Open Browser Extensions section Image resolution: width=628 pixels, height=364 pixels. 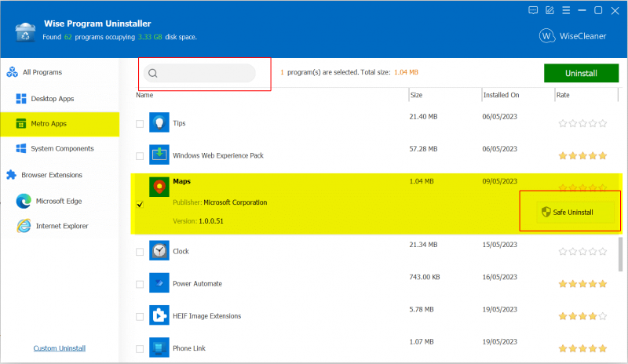tap(52, 175)
